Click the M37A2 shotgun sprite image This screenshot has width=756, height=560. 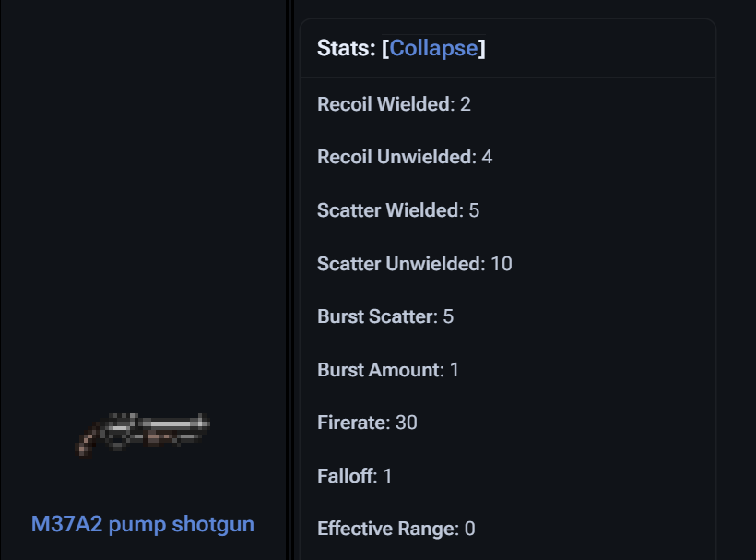coord(142,432)
